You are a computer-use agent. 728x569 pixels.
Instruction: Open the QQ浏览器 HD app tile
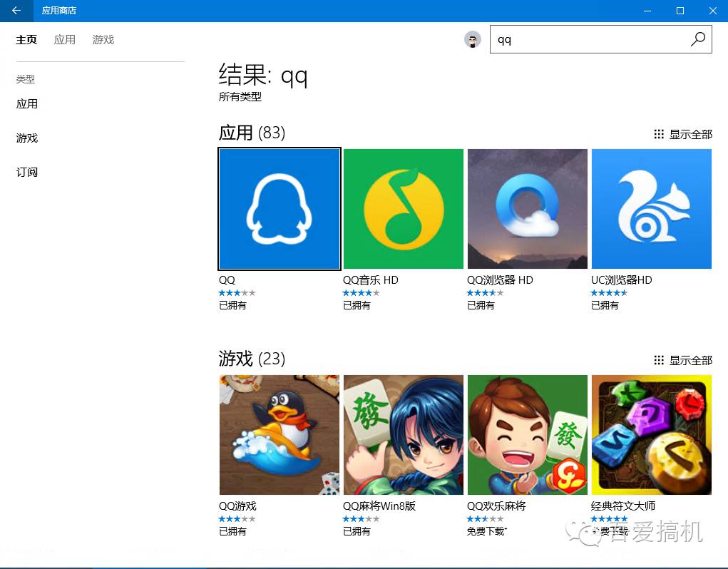527,208
